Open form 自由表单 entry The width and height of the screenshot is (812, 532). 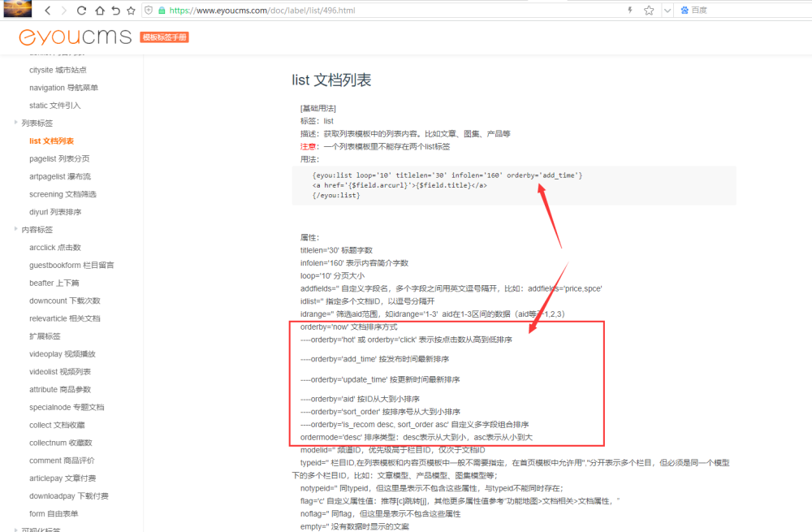(54, 513)
